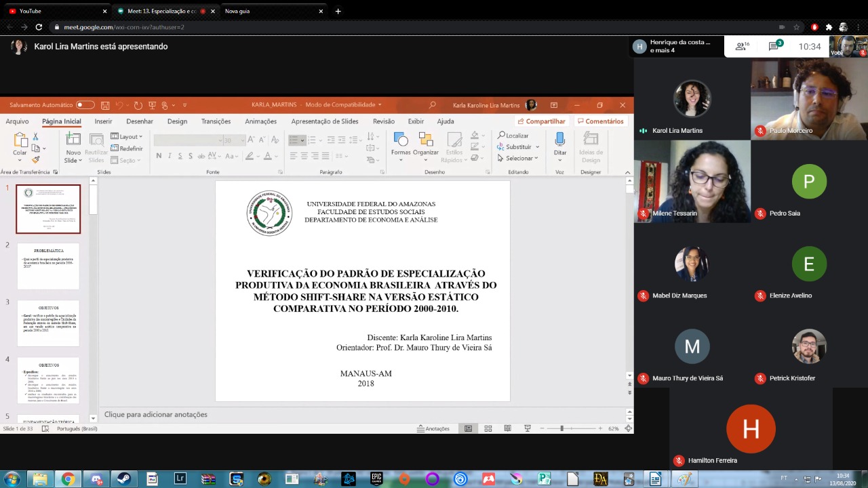868x488 pixels.
Task: Click the Redo arrow in quick access toolbar
Action: point(138,105)
